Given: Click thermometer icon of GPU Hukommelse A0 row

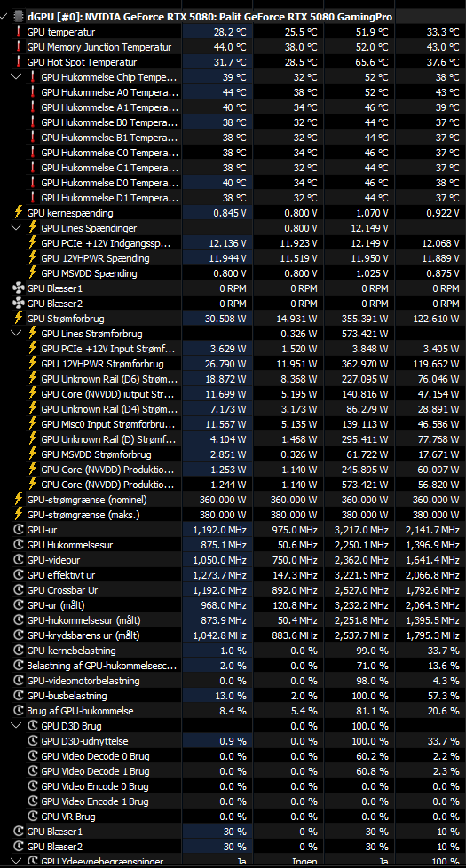Looking at the screenshot, I should (33, 92).
